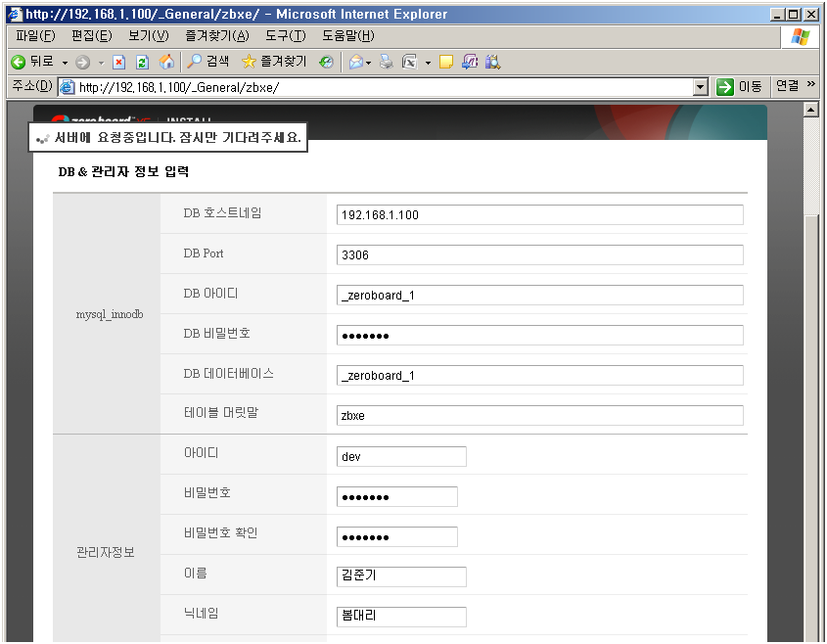827x644 pixels.
Task: Click the admin 비밀번호 field
Action: coord(397,496)
